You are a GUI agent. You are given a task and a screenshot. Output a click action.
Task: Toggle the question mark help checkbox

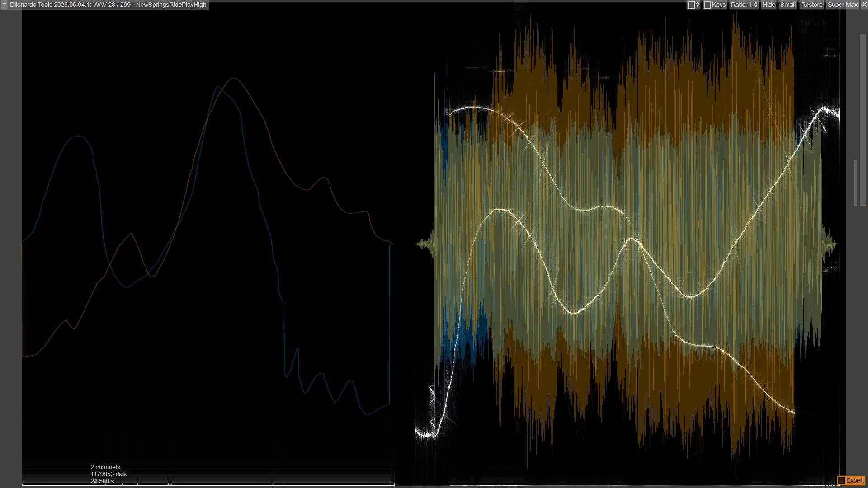pyautogui.click(x=691, y=5)
